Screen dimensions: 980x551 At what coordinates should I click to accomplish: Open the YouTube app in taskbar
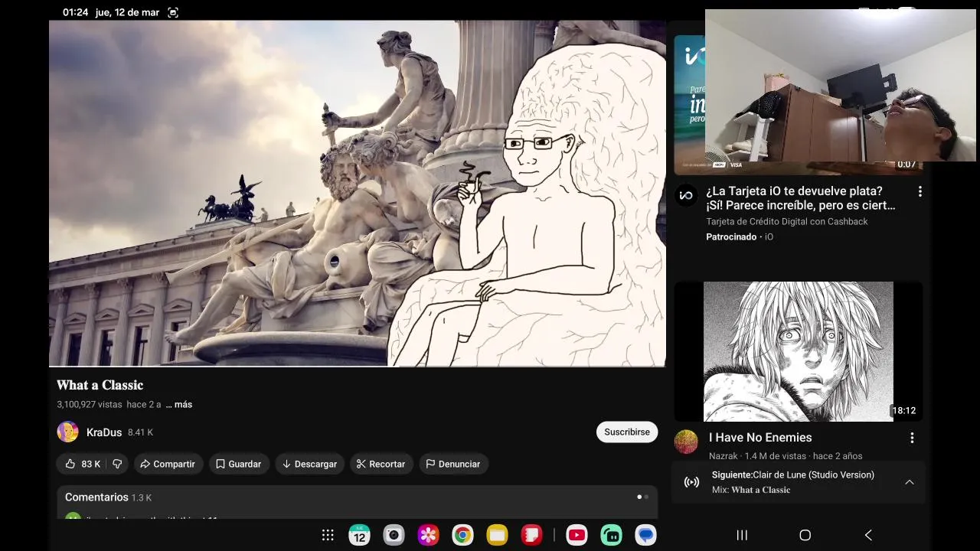577,535
